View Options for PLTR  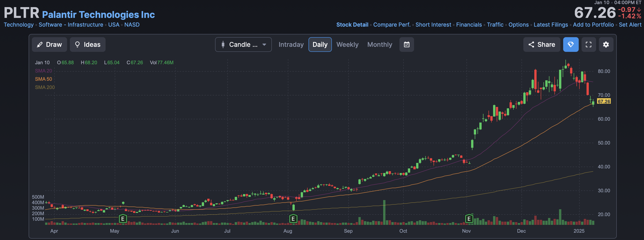click(518, 25)
